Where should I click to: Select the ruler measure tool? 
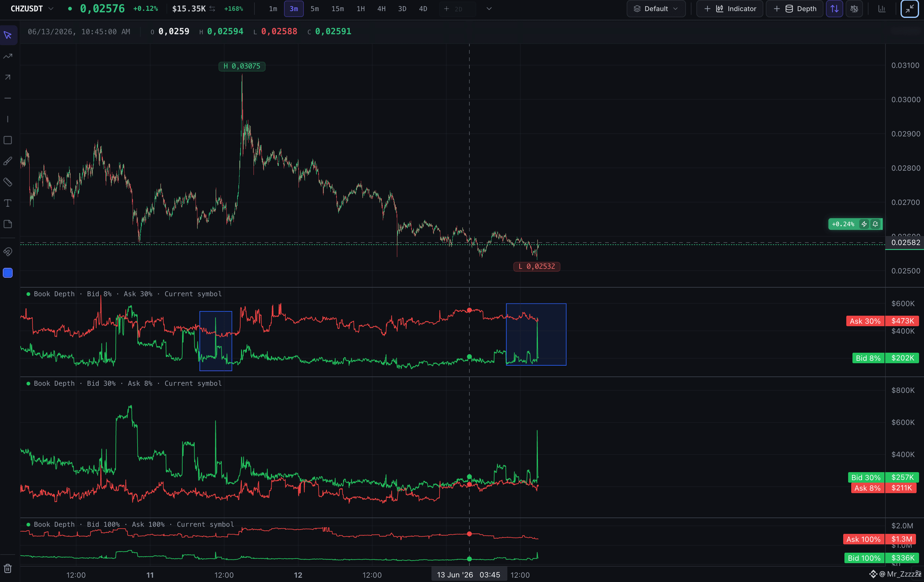point(8,182)
